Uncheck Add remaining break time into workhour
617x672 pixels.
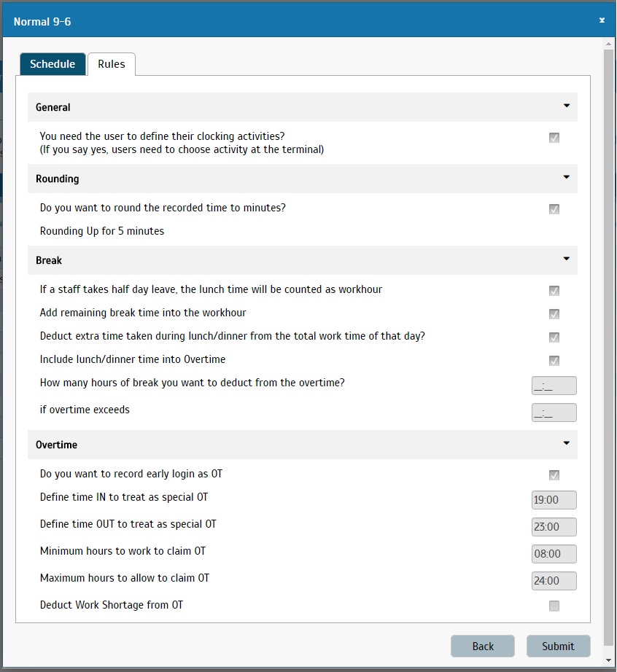pos(554,314)
